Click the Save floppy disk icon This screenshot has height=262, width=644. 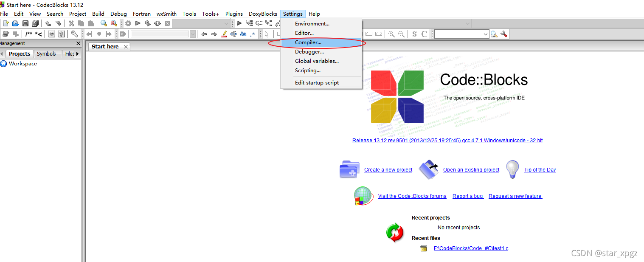click(25, 23)
